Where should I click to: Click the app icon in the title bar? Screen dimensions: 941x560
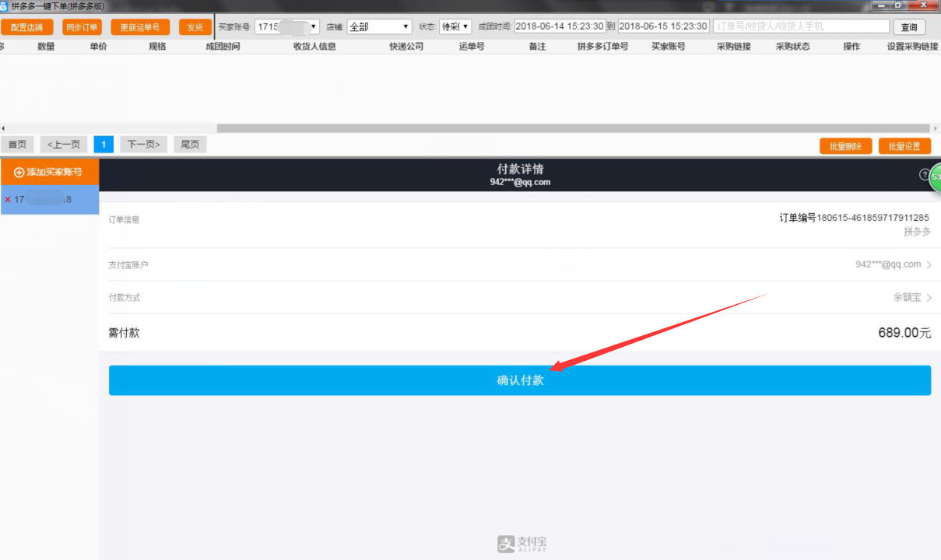pyautogui.click(x=4, y=6)
